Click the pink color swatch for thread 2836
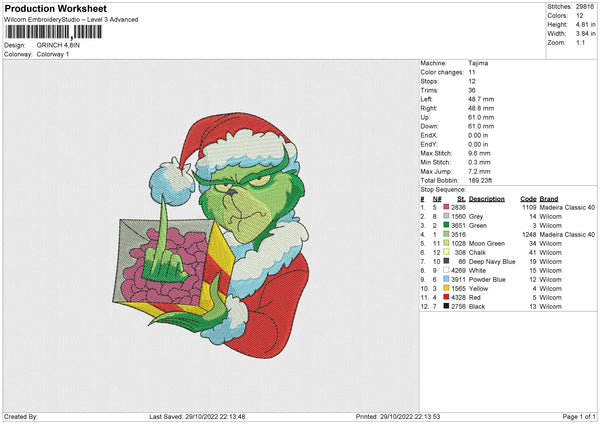Viewport: 600px width, 424px height. [446, 207]
